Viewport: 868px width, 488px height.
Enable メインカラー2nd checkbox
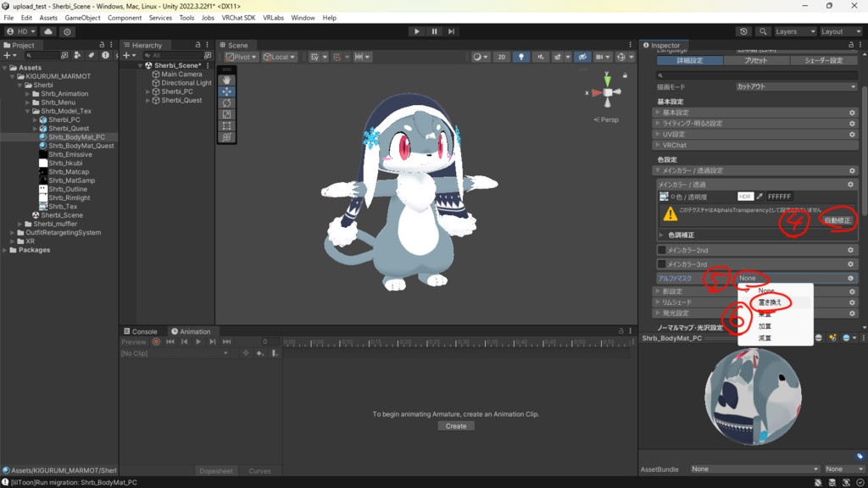661,250
